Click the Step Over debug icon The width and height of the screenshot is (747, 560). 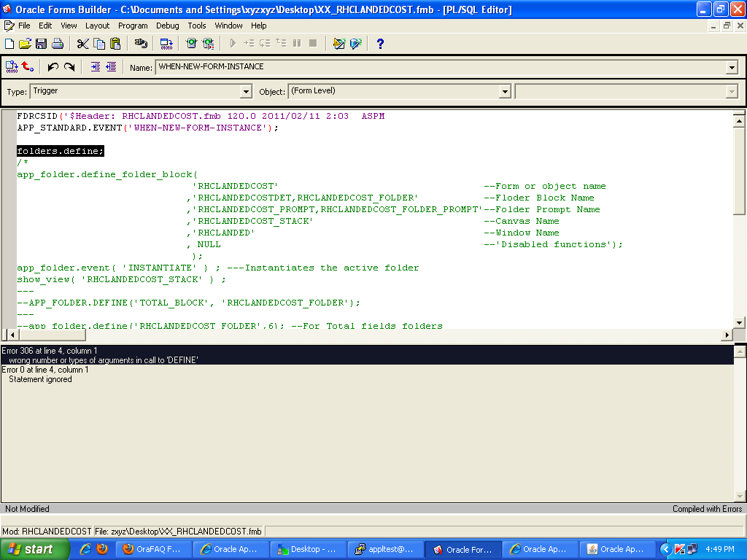coord(265,43)
